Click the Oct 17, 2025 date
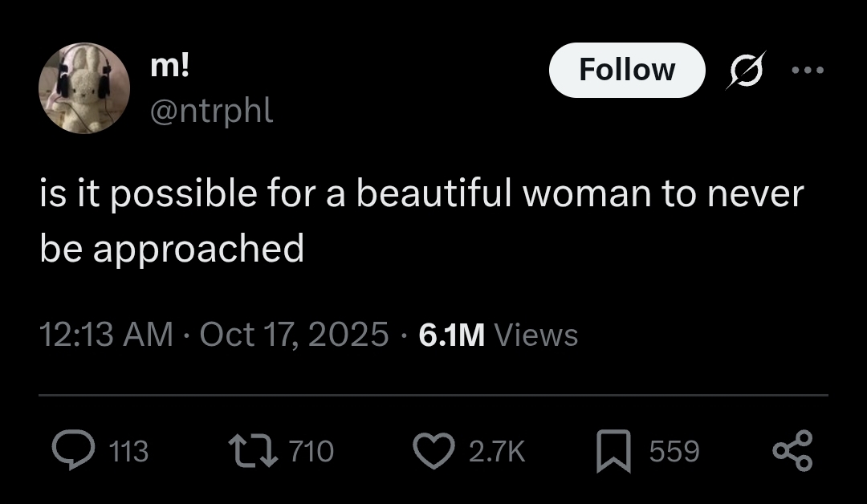Viewport: 867px width, 504px height. [x=294, y=334]
